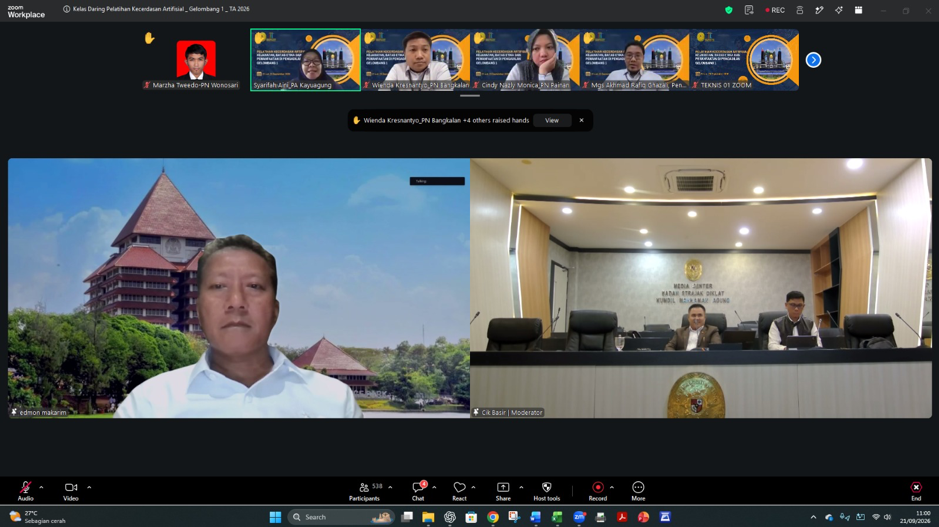Select Wienda Kresnantyo_PN Bangkalan thumbnail
Screen dimensions: 939x527
click(x=416, y=60)
